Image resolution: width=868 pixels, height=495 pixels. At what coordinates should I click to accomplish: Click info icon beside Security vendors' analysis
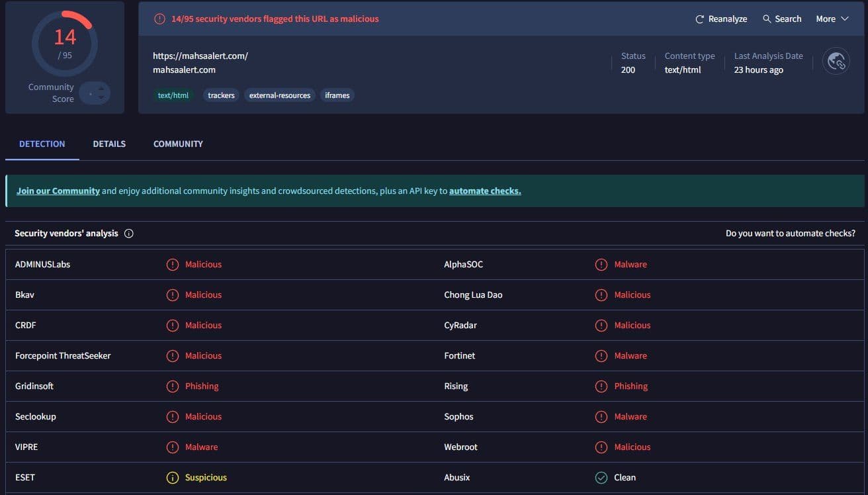129,234
